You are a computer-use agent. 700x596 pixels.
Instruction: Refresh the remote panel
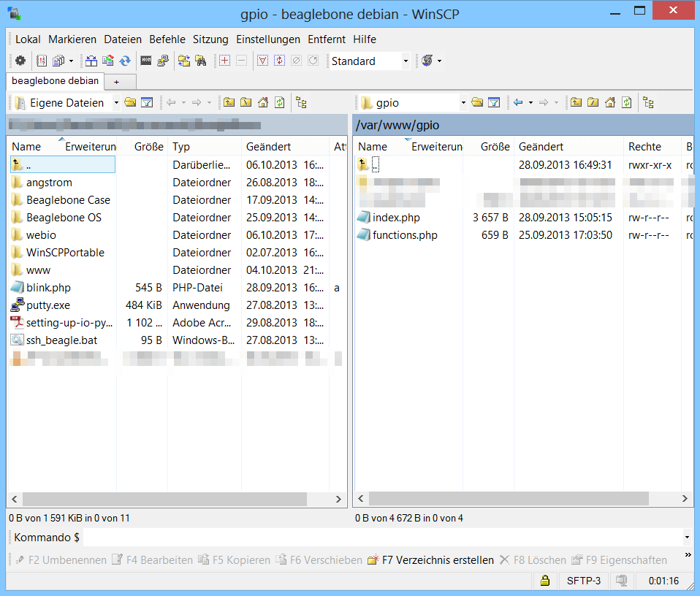click(x=627, y=102)
